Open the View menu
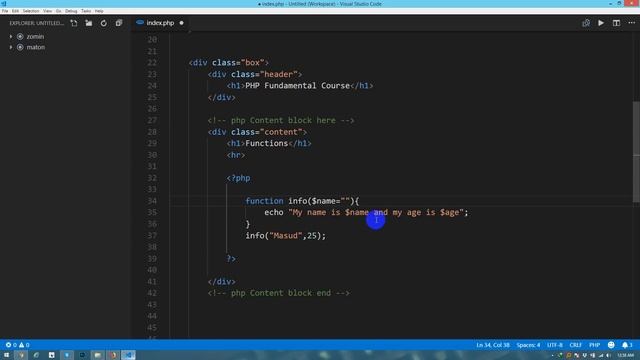The height and width of the screenshot is (360, 640). [47, 11]
